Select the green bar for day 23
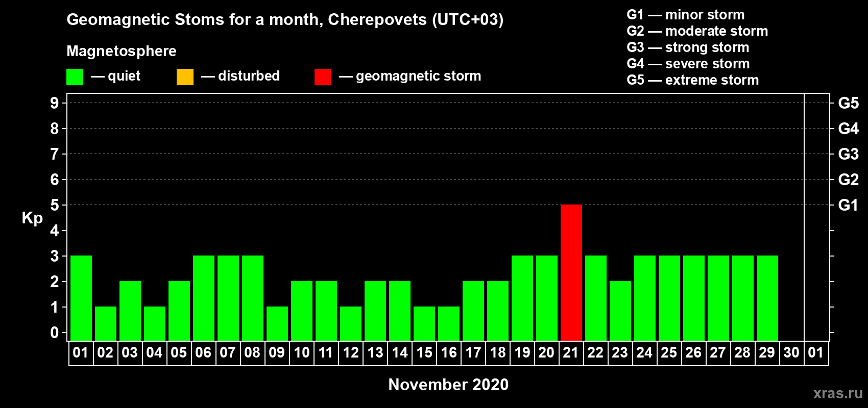Image resolution: width=868 pixels, height=408 pixels. click(x=620, y=311)
